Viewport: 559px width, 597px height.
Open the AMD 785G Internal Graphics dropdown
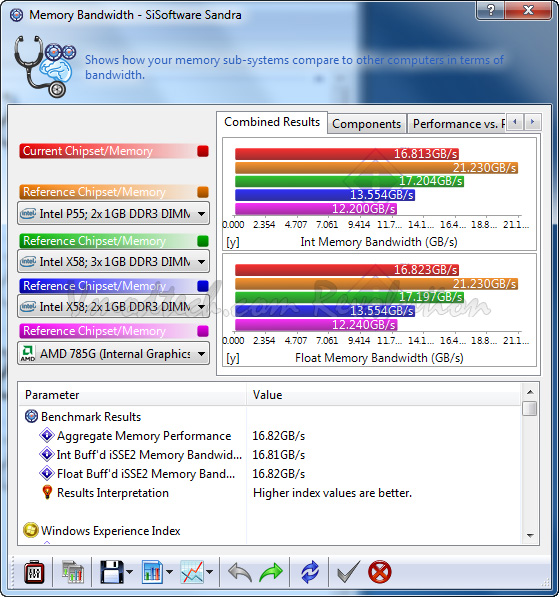pos(113,354)
